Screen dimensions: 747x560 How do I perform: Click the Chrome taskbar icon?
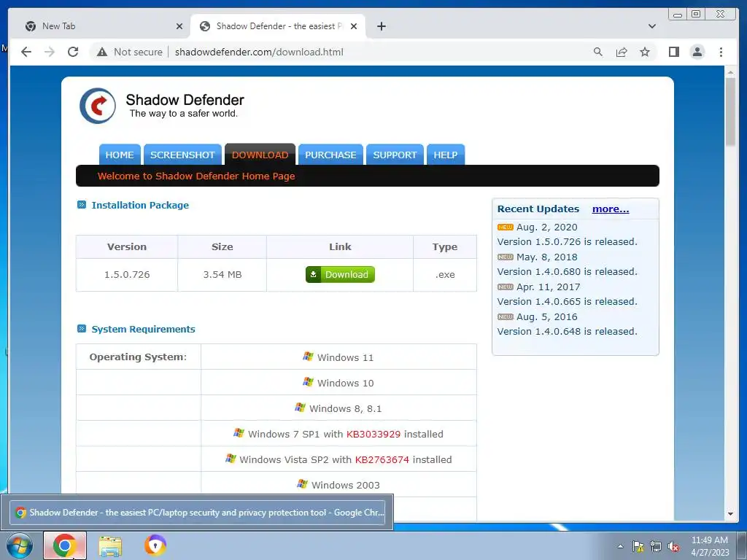pos(65,545)
